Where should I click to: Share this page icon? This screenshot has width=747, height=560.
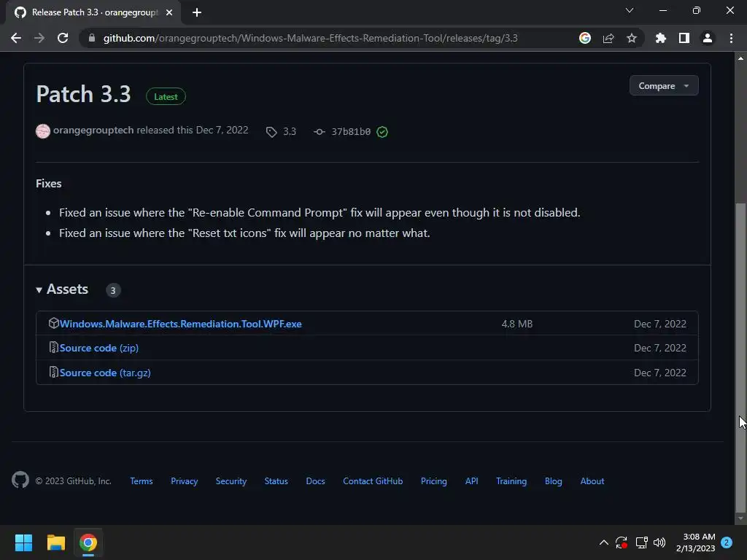[608, 38]
